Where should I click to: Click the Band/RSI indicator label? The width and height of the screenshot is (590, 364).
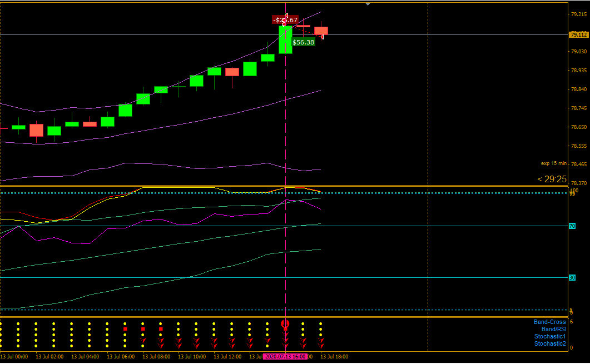[553, 329]
